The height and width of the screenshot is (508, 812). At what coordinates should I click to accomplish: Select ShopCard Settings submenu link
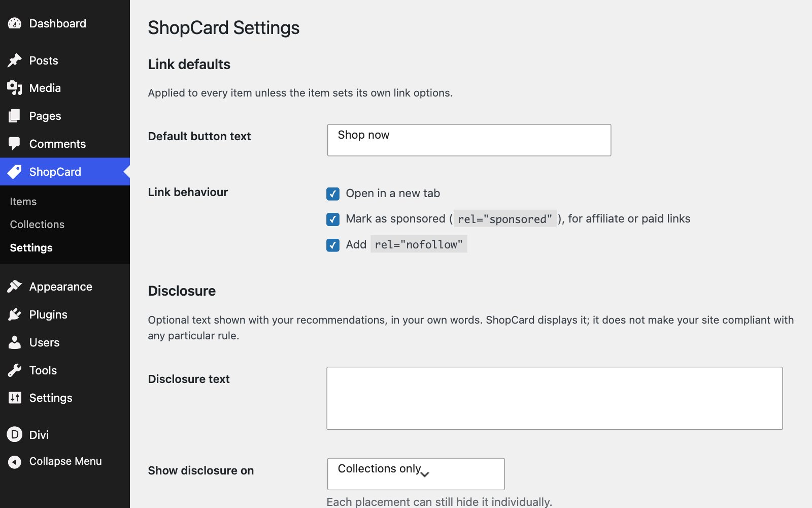pos(31,248)
